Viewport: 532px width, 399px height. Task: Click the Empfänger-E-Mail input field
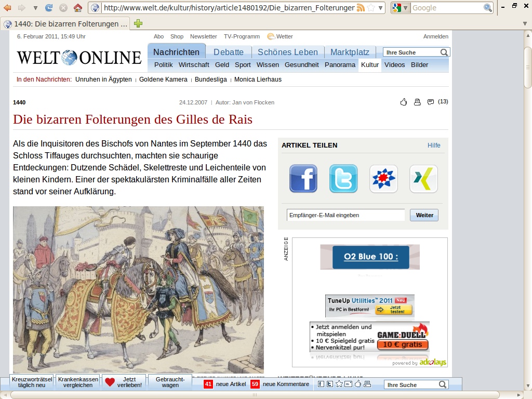[345, 215]
